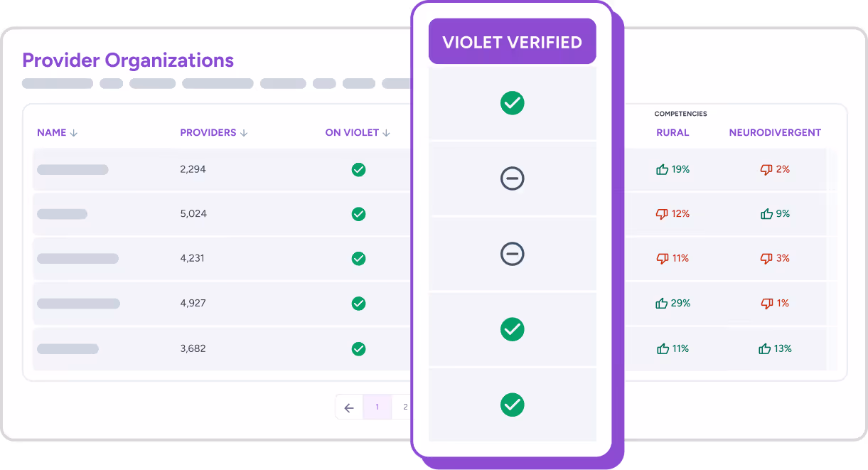
Task: Click the thumbs-up icon next to 13% Neurodivergent
Action: tap(764, 348)
